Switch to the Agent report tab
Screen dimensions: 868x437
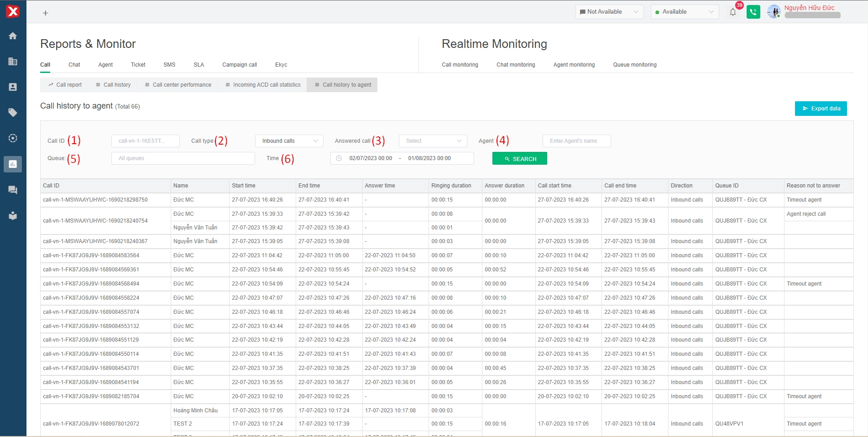click(105, 65)
